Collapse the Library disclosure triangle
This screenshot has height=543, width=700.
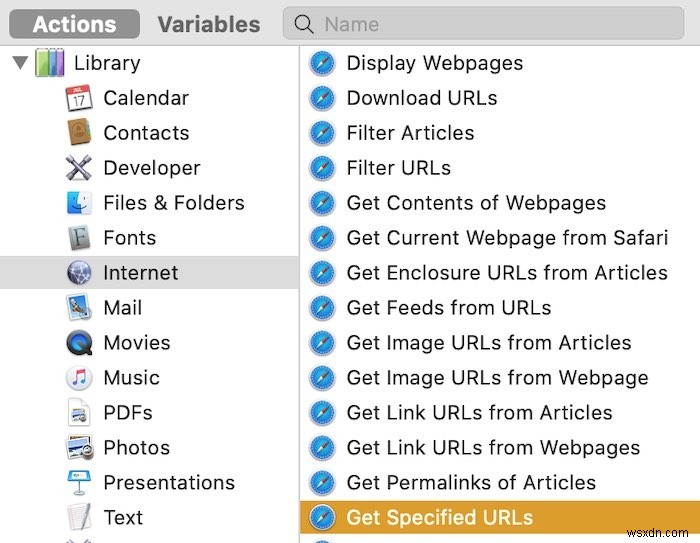19,63
